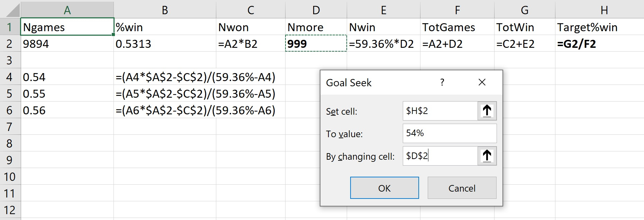Click the select-all corner triangle
This screenshot has height=220, width=644.
coord(13,10)
